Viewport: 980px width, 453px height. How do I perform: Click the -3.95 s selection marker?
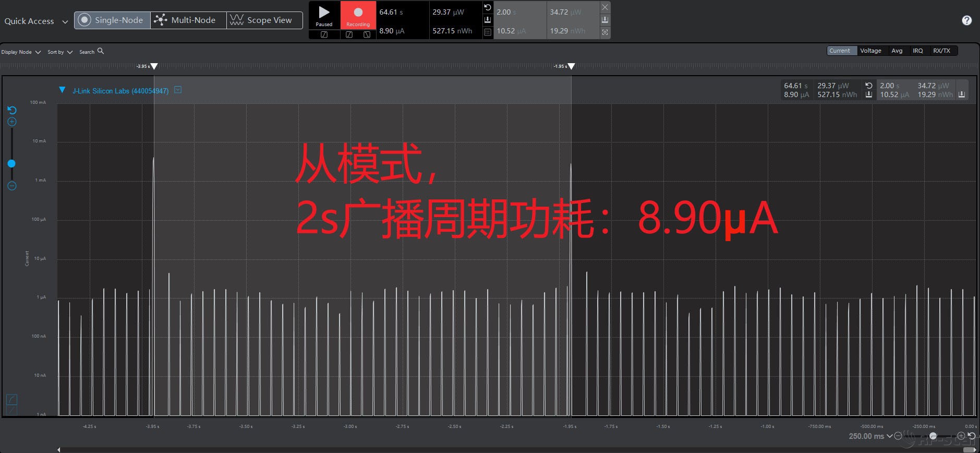154,66
